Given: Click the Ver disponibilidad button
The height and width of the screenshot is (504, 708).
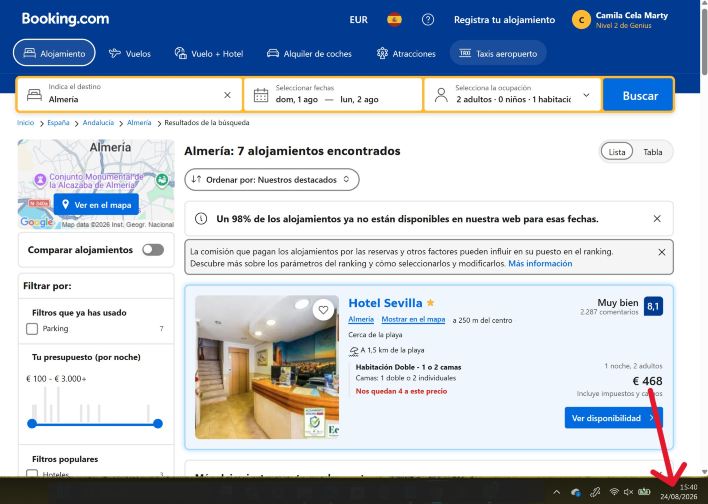Looking at the screenshot, I should pos(613,418).
